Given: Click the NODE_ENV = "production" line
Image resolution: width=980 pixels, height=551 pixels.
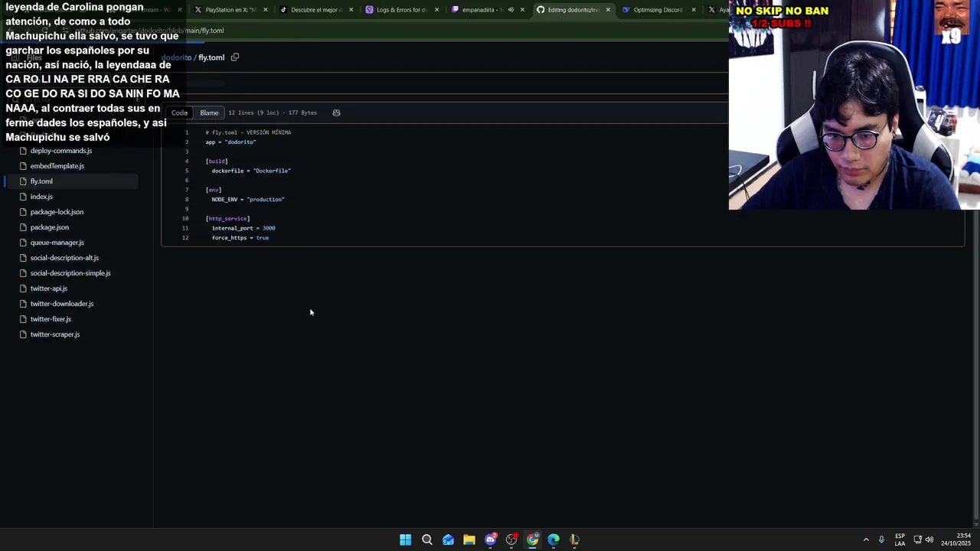Looking at the screenshot, I should tap(248, 200).
